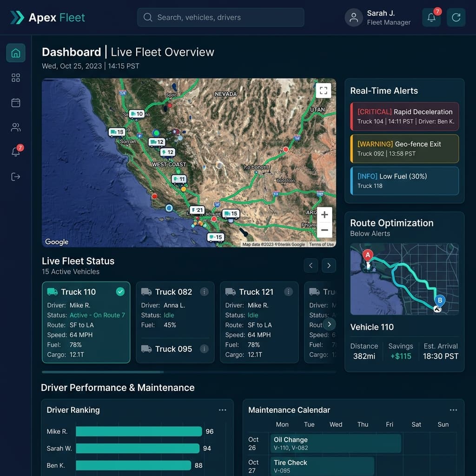Viewport: 476px width, 476px height.
Task: Open Terms of Use map link
Action: 322,245
